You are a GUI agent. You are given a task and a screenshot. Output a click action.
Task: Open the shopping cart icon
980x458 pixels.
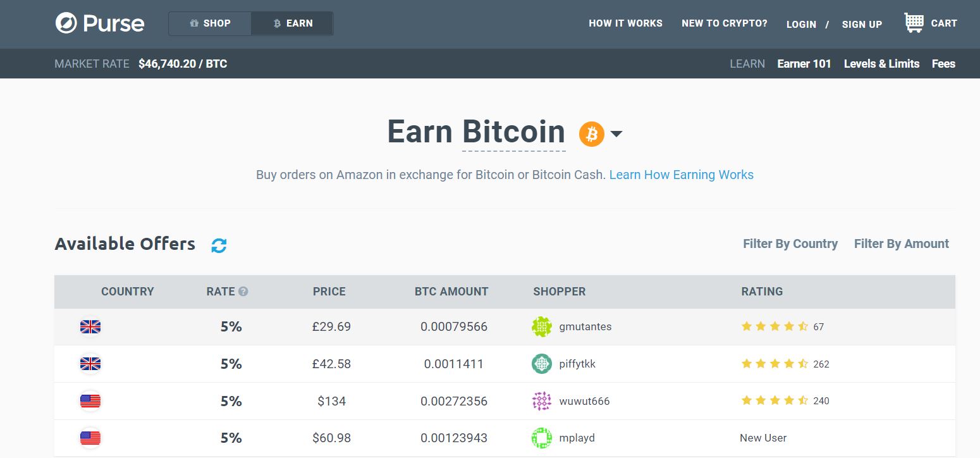(x=914, y=23)
